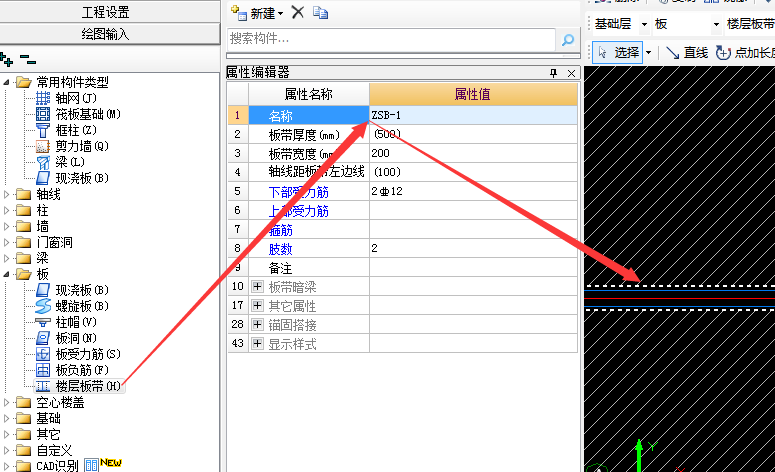This screenshot has width=775, height=472.
Task: Select 现浇板(B) under 常用构件类型
Action: tap(82, 178)
